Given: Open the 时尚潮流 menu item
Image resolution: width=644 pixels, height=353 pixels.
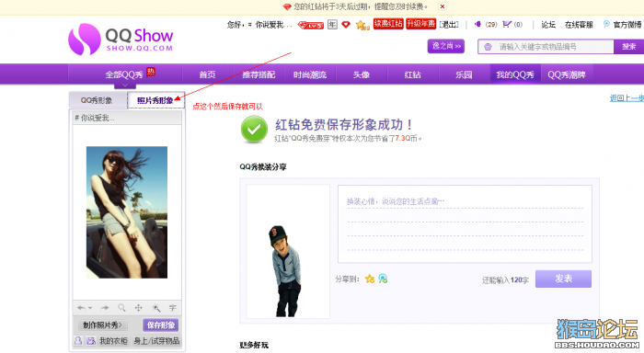Looking at the screenshot, I should point(310,74).
